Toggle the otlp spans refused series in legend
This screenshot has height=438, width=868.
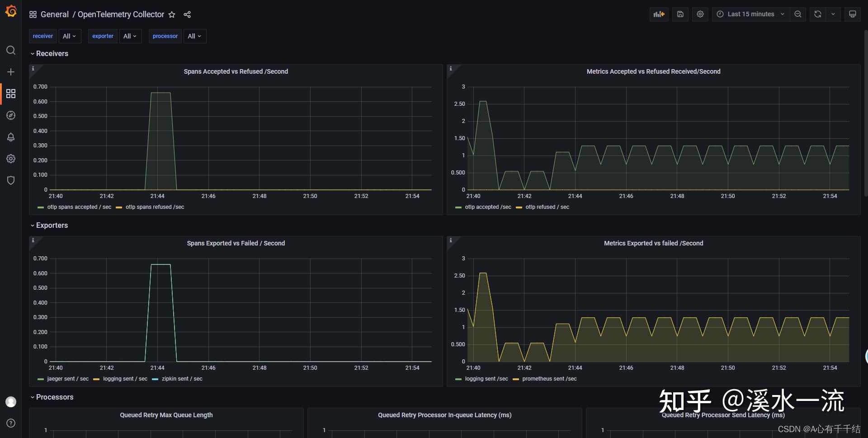(156, 207)
